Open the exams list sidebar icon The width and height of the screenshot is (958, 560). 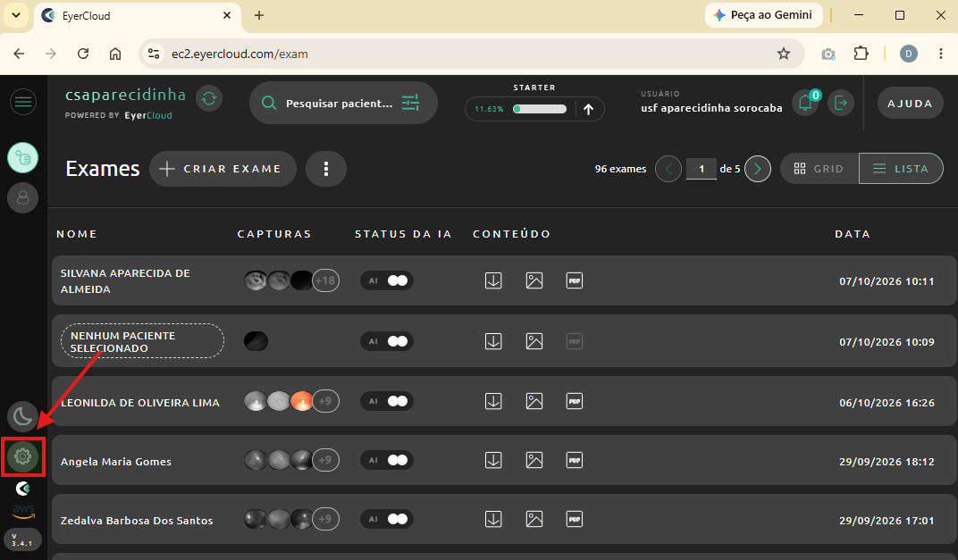coord(22,158)
